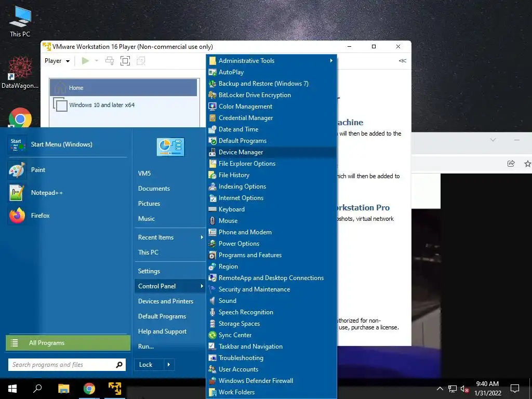Viewport: 532px width, 399px height.
Task: Click VMware full screen mode icon
Action: coord(125,61)
